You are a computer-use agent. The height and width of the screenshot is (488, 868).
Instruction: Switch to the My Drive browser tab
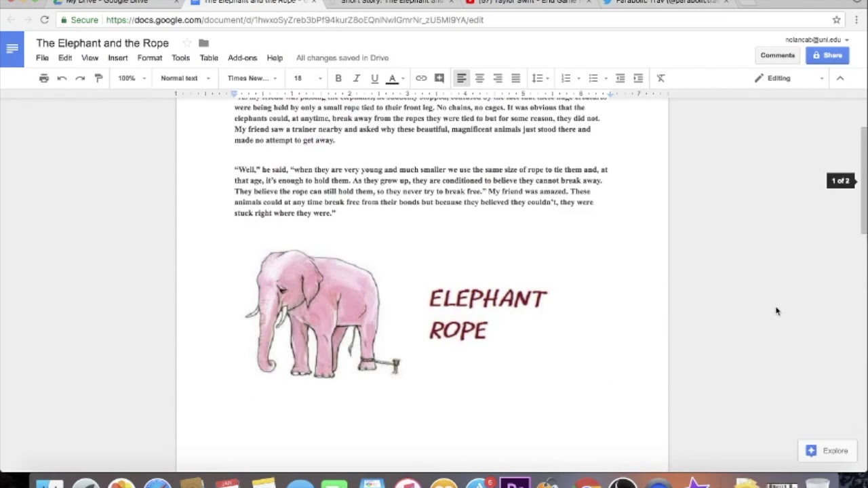coord(114,2)
